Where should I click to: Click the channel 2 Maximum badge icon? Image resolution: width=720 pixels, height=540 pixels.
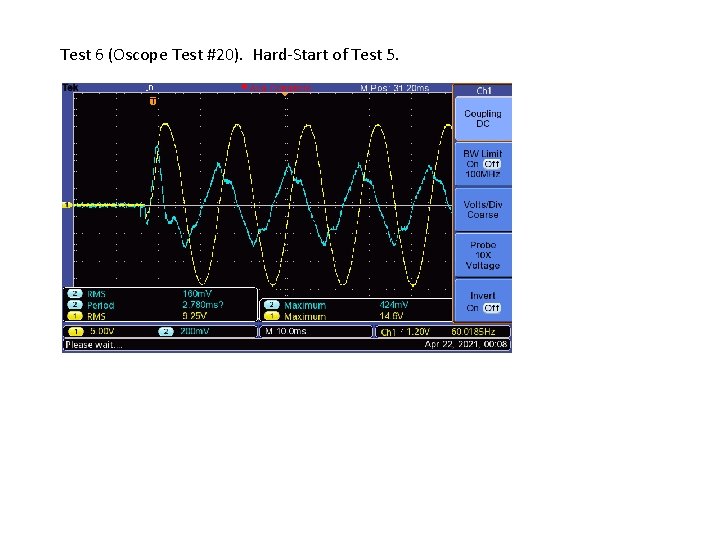[272, 305]
